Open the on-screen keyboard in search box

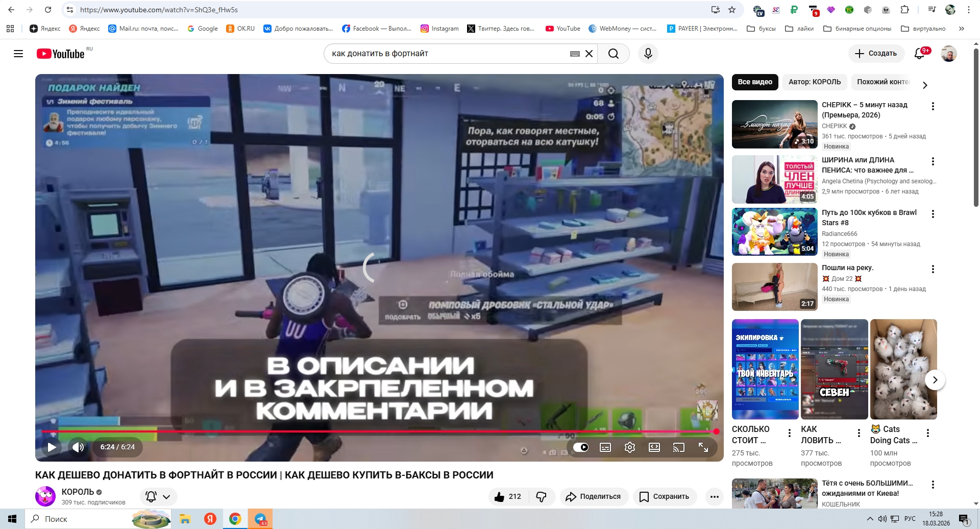click(575, 54)
